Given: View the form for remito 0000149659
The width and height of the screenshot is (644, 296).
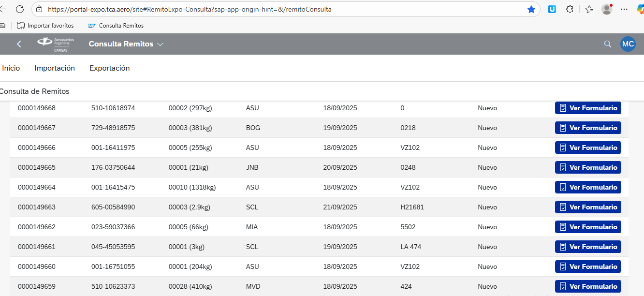Looking at the screenshot, I should point(588,286).
